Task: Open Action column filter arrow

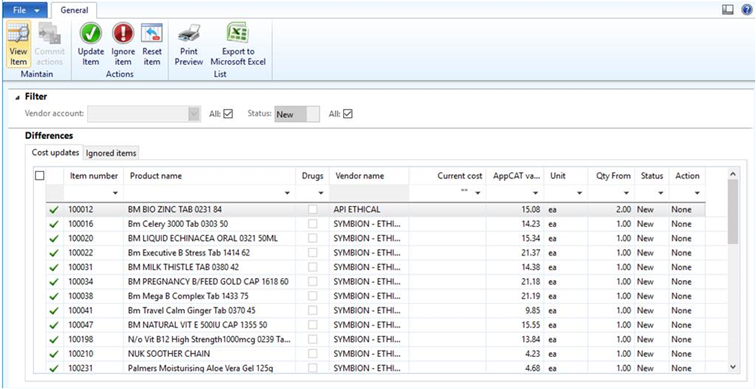Action: pyautogui.click(x=697, y=193)
